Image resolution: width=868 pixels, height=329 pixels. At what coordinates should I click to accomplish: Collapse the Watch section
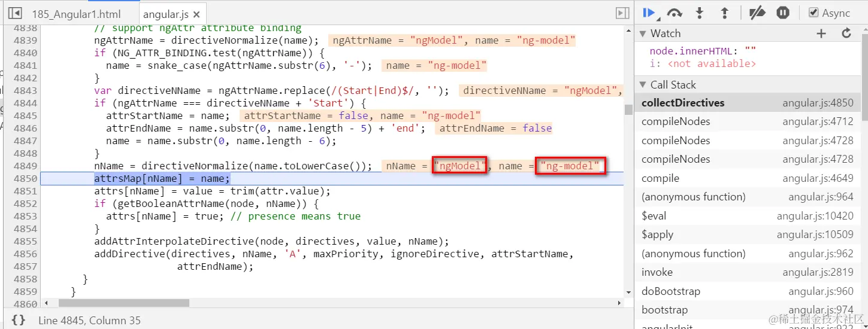(x=643, y=33)
